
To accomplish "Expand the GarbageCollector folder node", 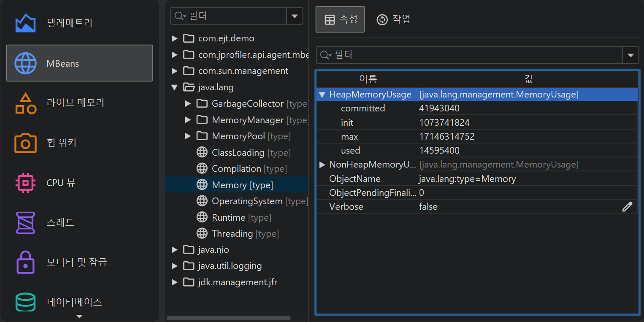I will 188,104.
